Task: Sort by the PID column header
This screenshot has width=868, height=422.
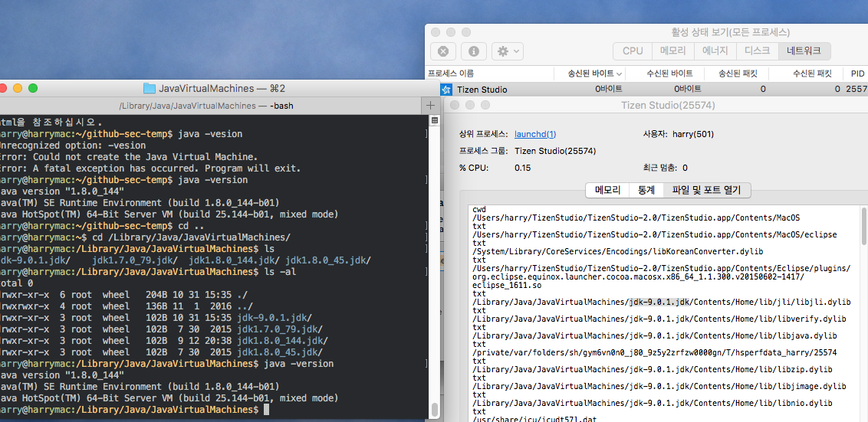Action: pos(856,74)
